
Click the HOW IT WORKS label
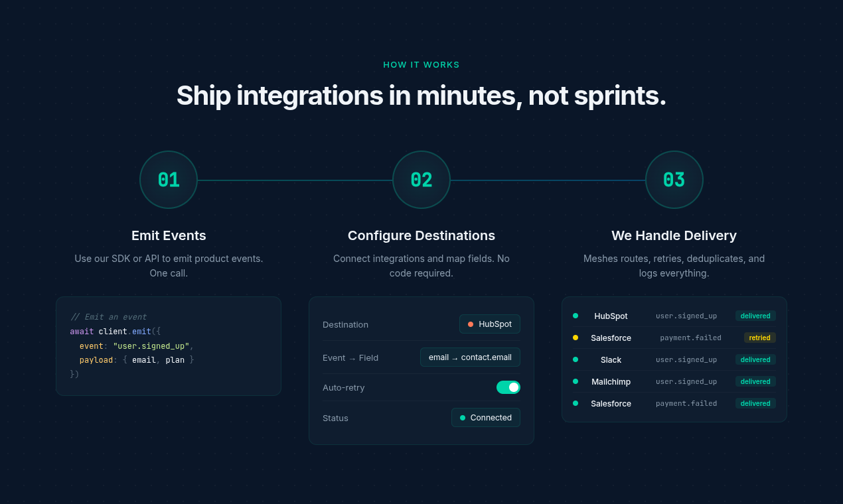tap(421, 65)
